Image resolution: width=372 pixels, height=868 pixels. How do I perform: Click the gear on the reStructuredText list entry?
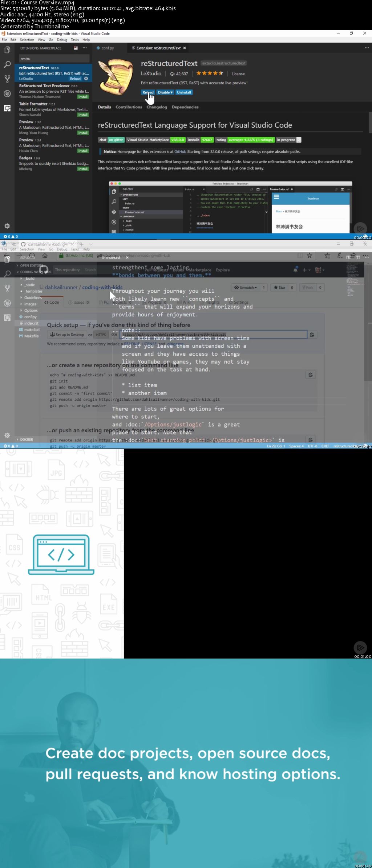[86, 79]
